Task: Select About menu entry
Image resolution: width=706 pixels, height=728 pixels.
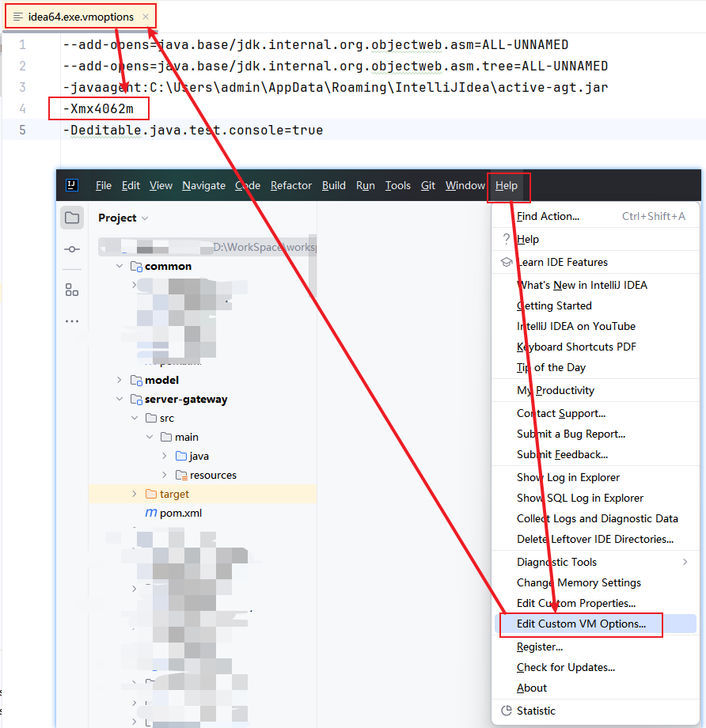Action: click(596, 688)
